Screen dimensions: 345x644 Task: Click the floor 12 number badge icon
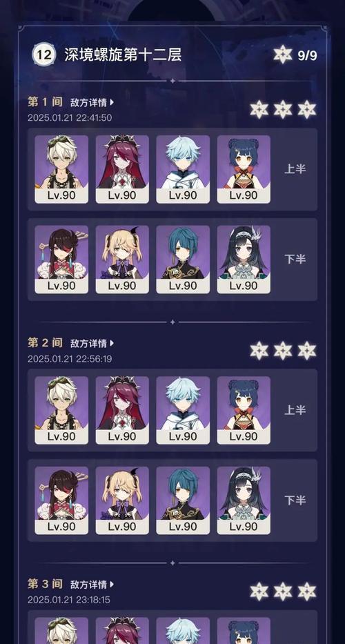[44, 55]
